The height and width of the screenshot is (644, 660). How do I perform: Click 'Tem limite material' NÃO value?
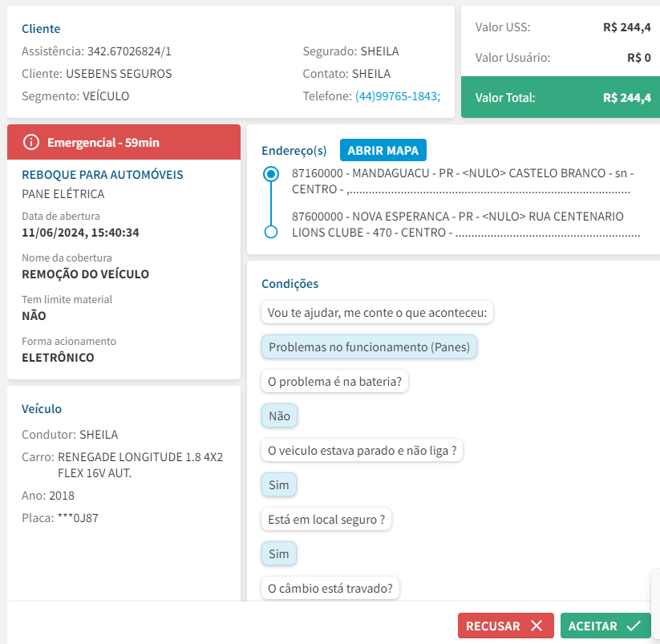coord(34,316)
